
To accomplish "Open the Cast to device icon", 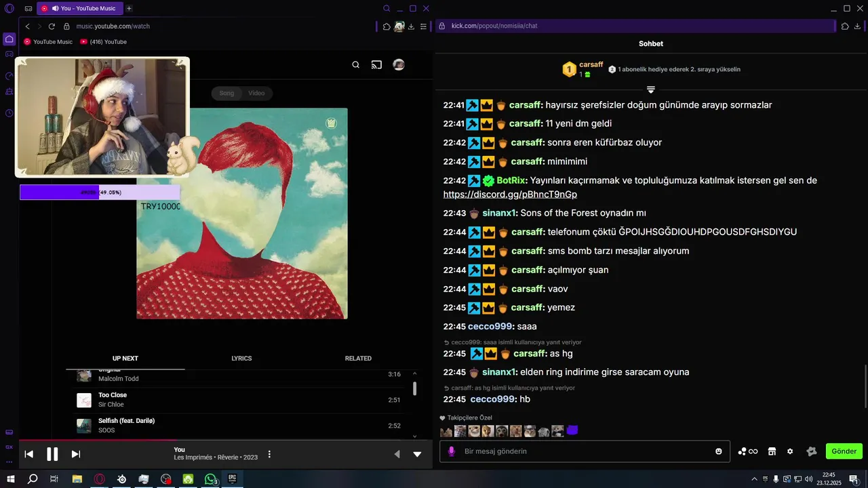I will click(376, 65).
